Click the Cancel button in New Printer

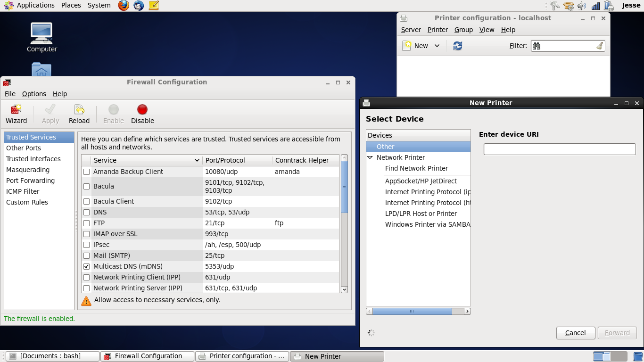pos(576,333)
